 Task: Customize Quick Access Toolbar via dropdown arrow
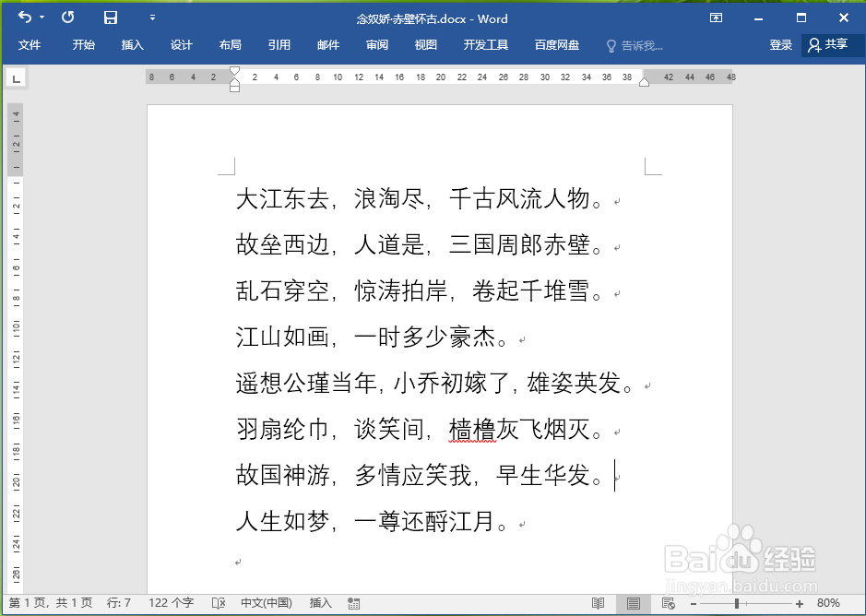coord(152,18)
